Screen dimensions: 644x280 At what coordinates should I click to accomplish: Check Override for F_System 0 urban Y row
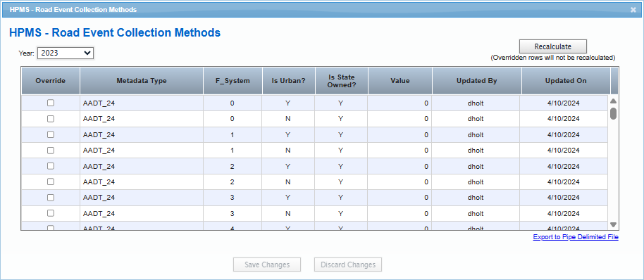[x=51, y=103]
